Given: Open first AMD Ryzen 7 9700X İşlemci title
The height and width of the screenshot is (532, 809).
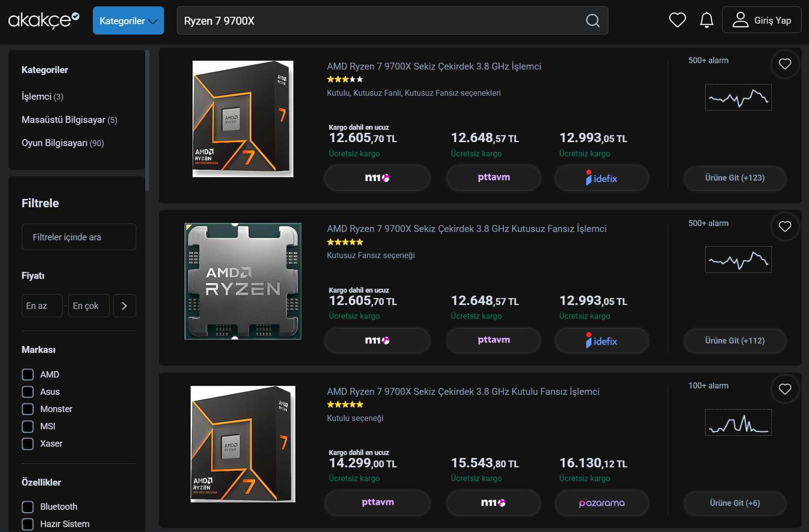Looking at the screenshot, I should (x=434, y=66).
